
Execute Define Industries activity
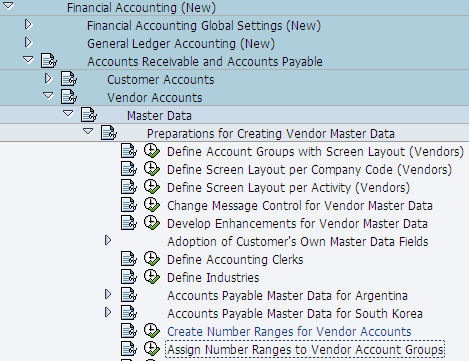point(152,277)
